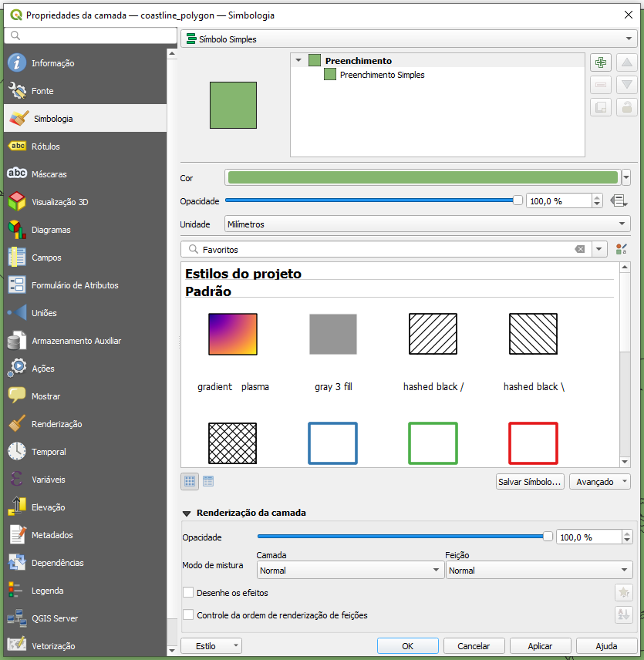The image size is (644, 660).
Task: Expand the Unidade Milímetros dropdown
Action: click(x=427, y=224)
